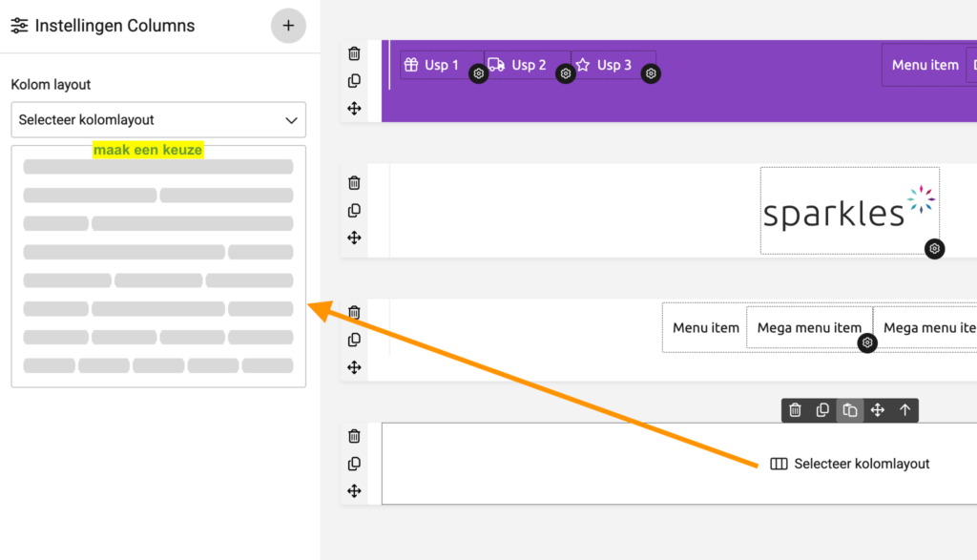Open the Selecteer kolomlayout dropdown
Screen dimensions: 977x560
[158, 119]
